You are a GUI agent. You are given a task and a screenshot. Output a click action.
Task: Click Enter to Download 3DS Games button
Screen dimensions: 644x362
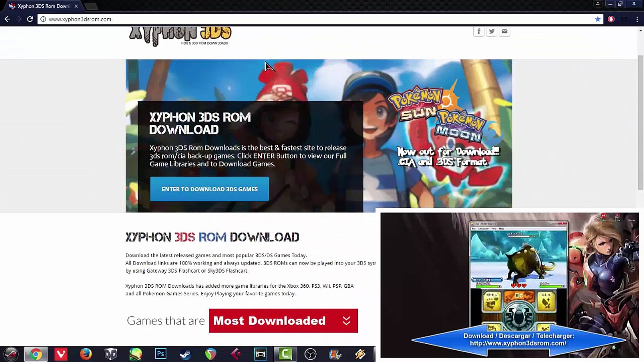[209, 189]
